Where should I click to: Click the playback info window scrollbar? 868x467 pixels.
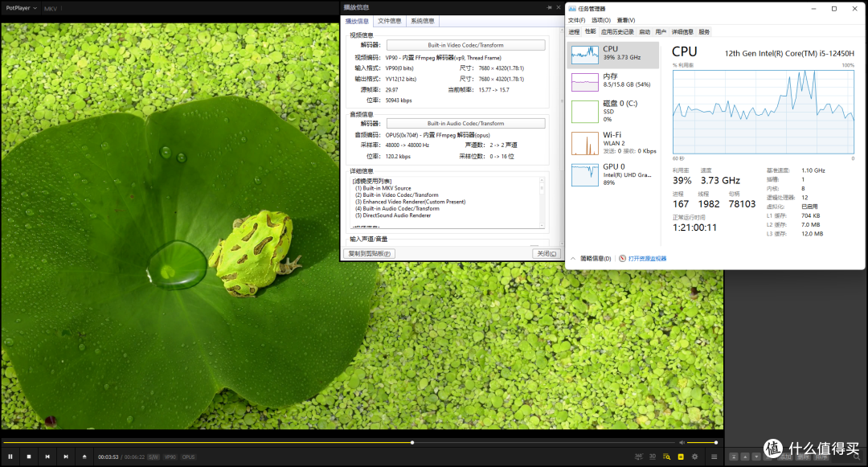pos(563,136)
